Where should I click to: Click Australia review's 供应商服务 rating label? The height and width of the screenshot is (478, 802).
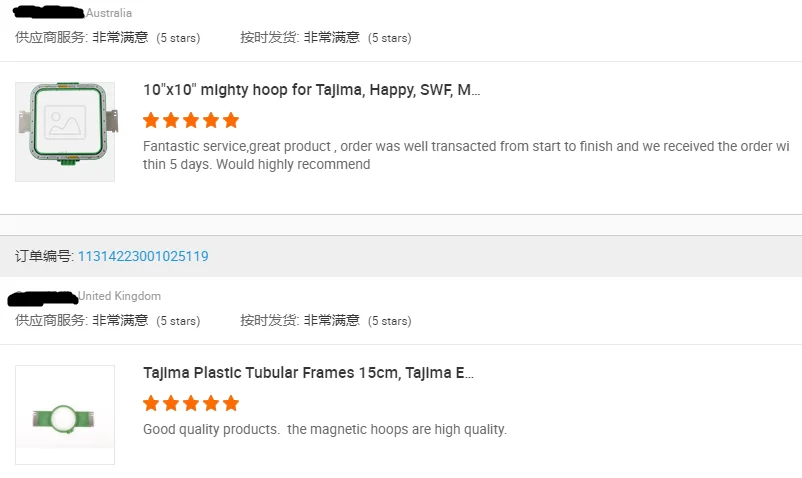[x=53, y=37]
